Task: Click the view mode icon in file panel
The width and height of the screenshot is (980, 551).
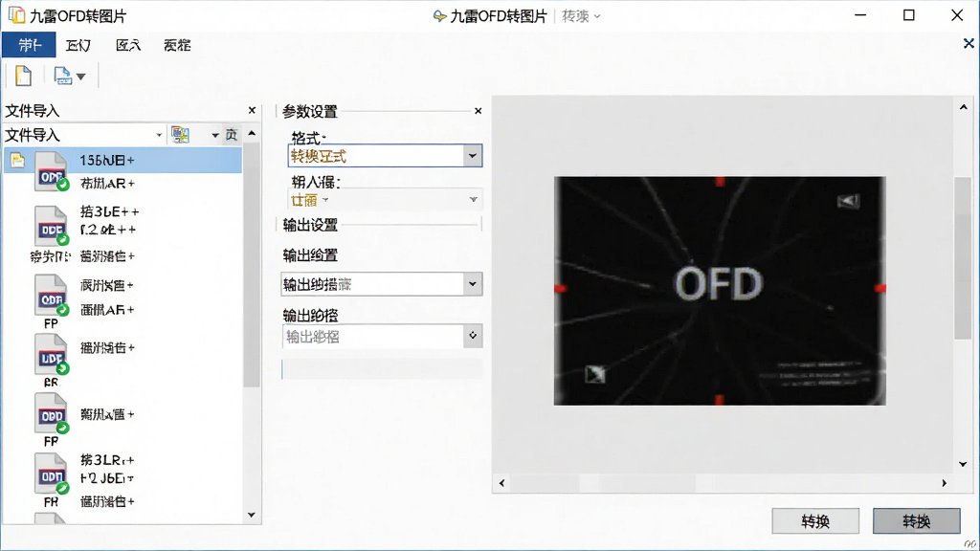Action: [x=181, y=134]
